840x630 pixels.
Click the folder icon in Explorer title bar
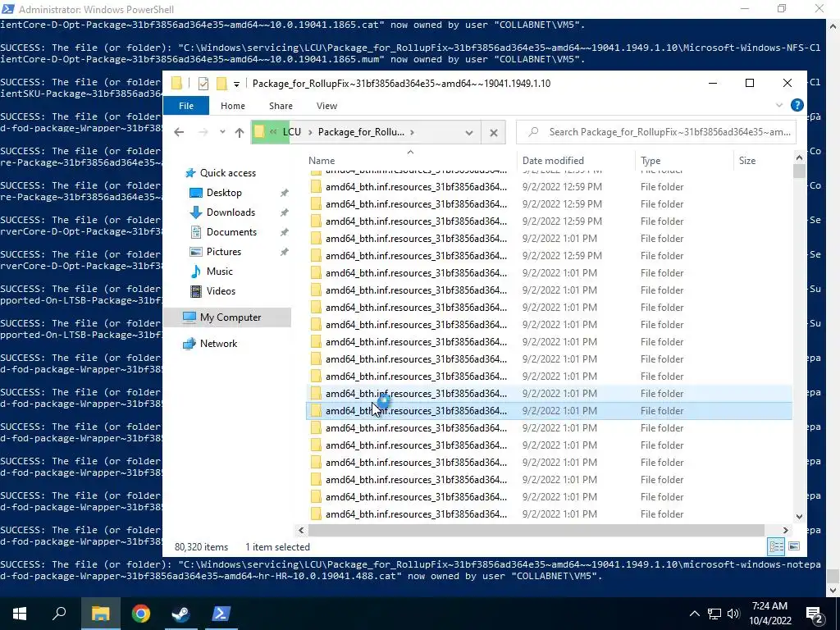[176, 83]
